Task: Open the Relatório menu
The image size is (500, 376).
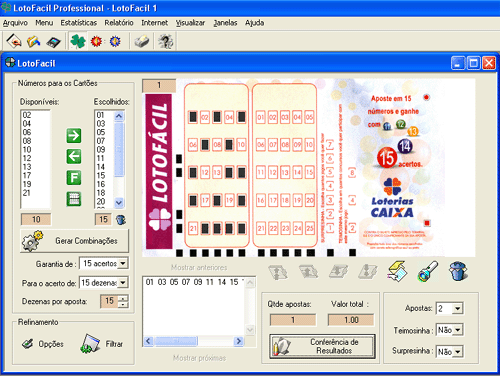Action: (x=119, y=23)
